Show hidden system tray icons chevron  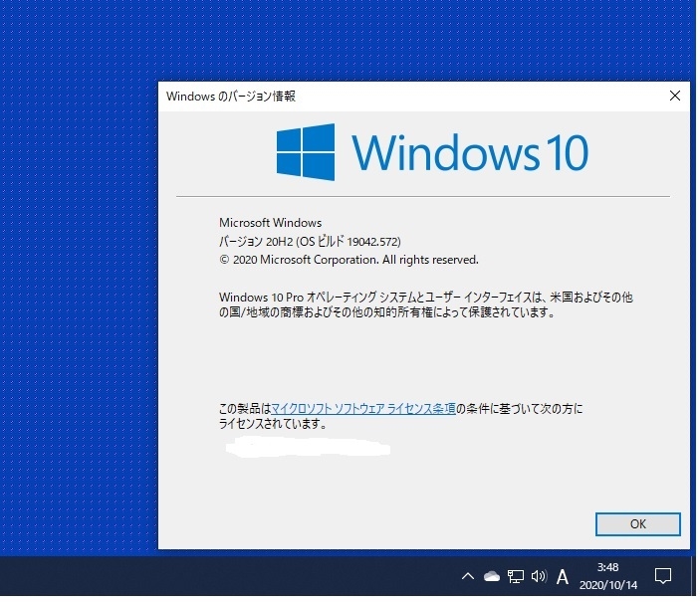tap(467, 576)
